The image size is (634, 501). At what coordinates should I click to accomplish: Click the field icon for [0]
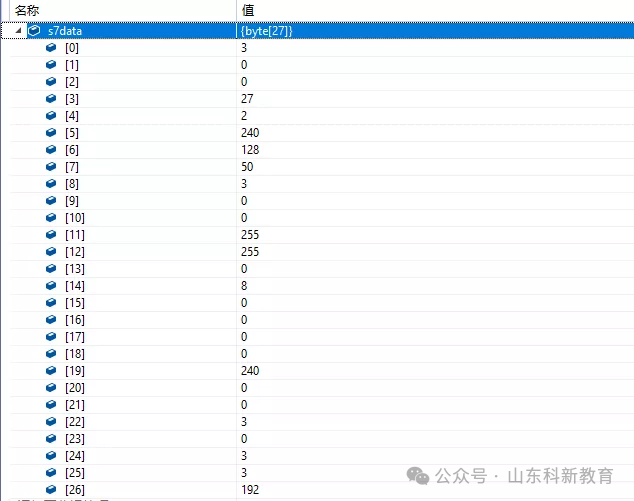[x=51, y=48]
